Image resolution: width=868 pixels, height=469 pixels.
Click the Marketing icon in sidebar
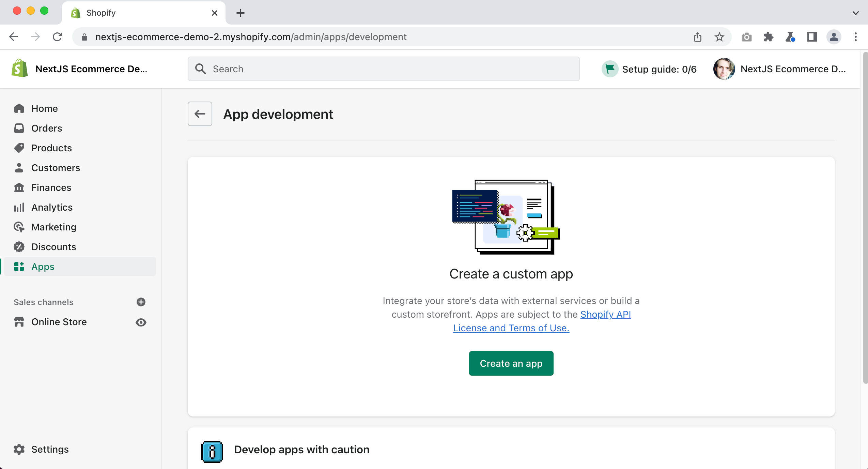pyautogui.click(x=19, y=227)
